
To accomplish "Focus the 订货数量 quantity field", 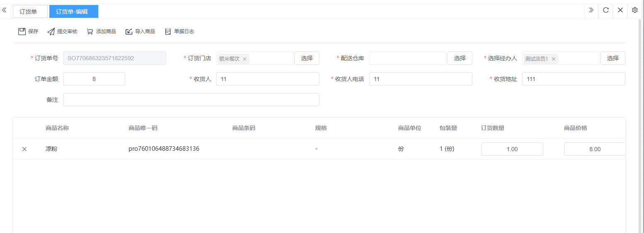I will tap(512, 149).
